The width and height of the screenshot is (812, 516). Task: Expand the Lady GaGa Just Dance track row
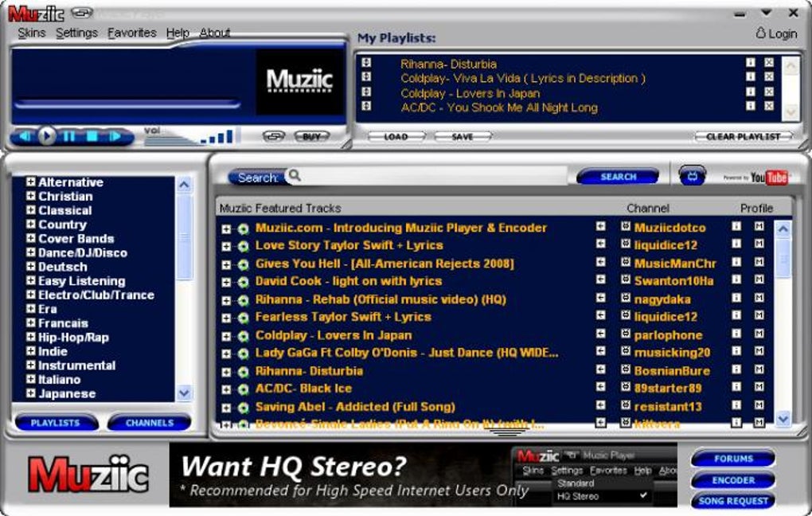tap(226, 354)
